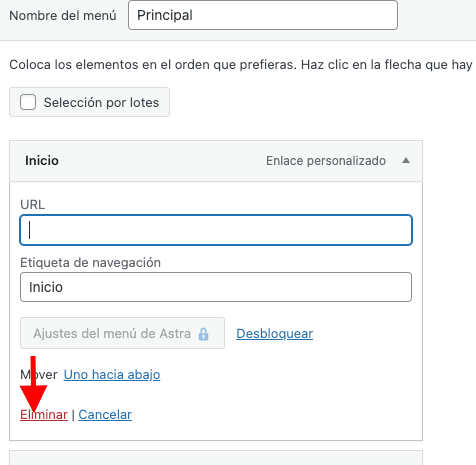Click the Nombre del menú label
Screen dimensions: 476x465
[x=63, y=16]
